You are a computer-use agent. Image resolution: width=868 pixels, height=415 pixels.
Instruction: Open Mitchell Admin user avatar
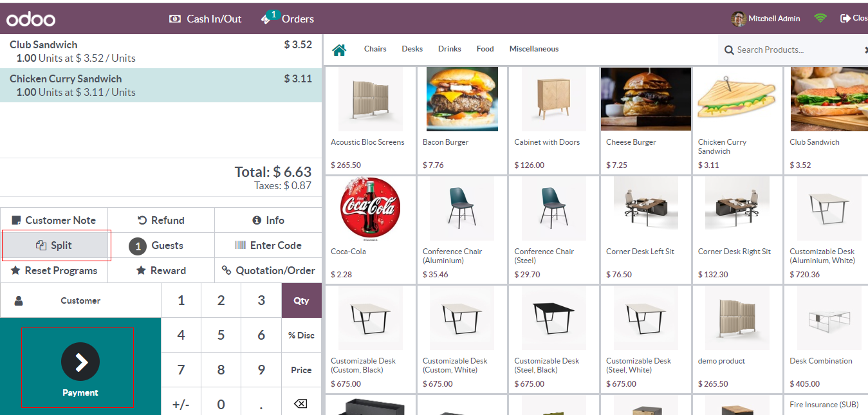click(739, 19)
